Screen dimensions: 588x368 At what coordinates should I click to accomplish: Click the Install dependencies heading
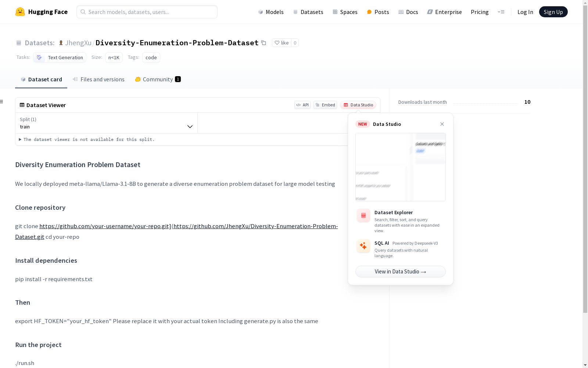click(46, 261)
